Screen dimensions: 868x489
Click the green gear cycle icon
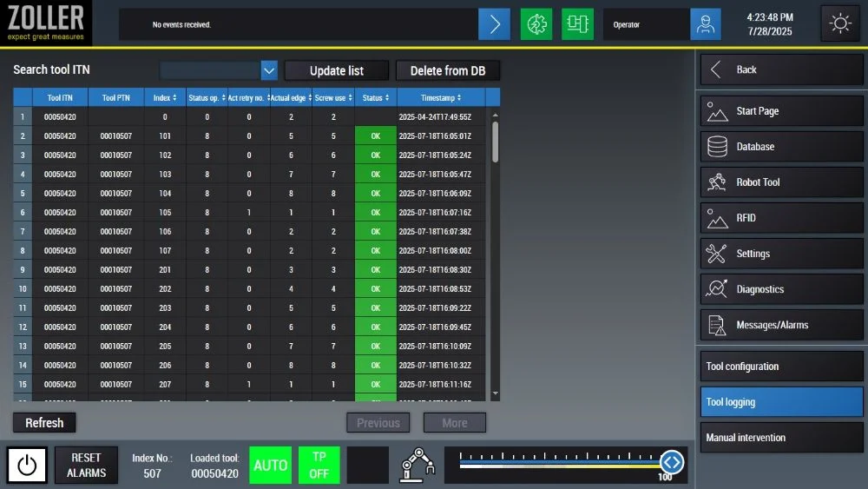[536, 24]
